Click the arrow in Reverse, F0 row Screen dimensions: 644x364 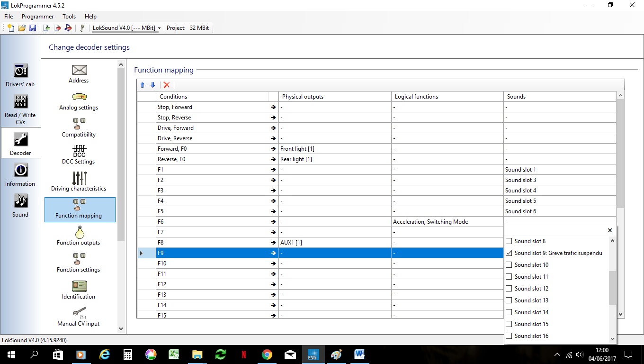273,159
